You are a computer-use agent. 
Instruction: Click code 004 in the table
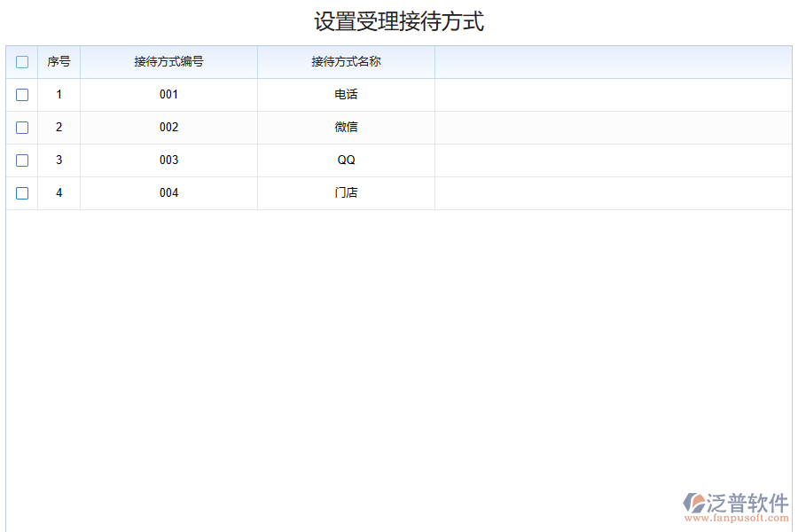(x=168, y=193)
